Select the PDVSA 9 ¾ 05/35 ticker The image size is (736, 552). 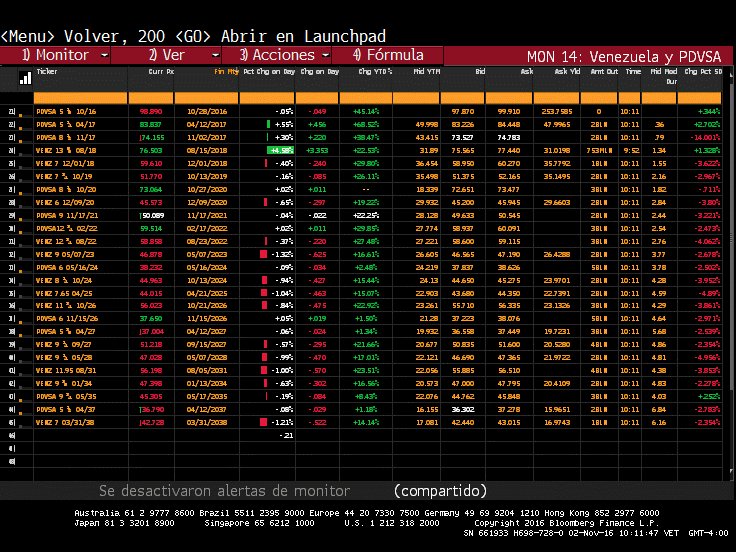pos(66,397)
